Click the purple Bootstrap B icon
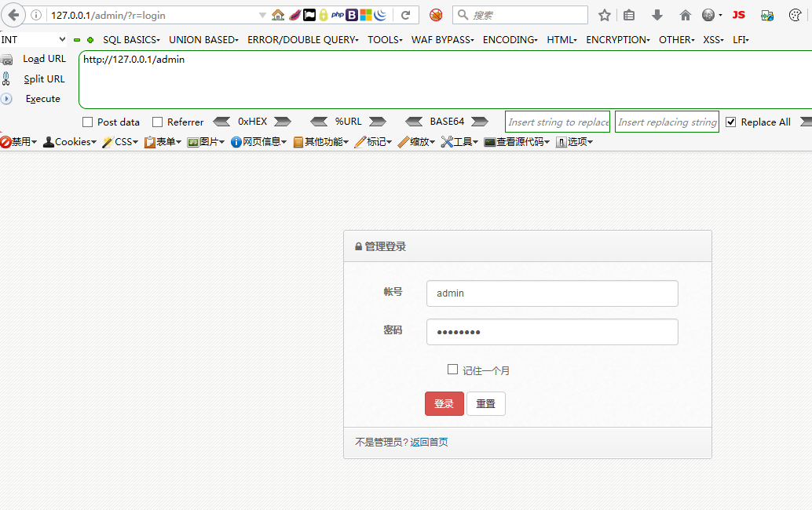Screen dimensions: 812x510 (x=352, y=15)
